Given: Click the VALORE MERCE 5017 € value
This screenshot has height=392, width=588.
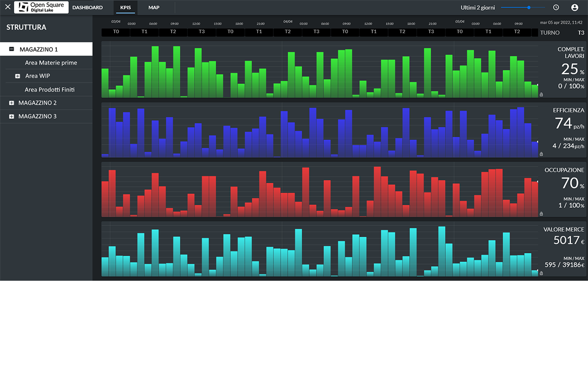Looking at the screenshot, I should 569,240.
